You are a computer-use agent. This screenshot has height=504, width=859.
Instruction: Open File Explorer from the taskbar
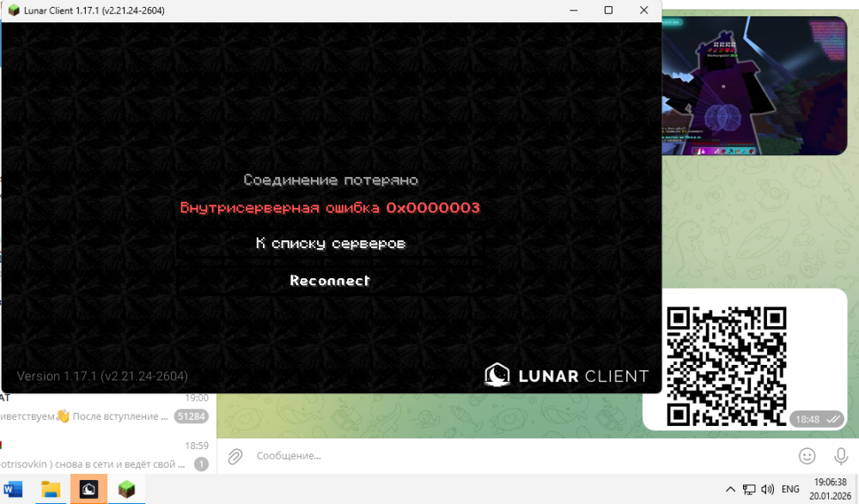point(51,489)
